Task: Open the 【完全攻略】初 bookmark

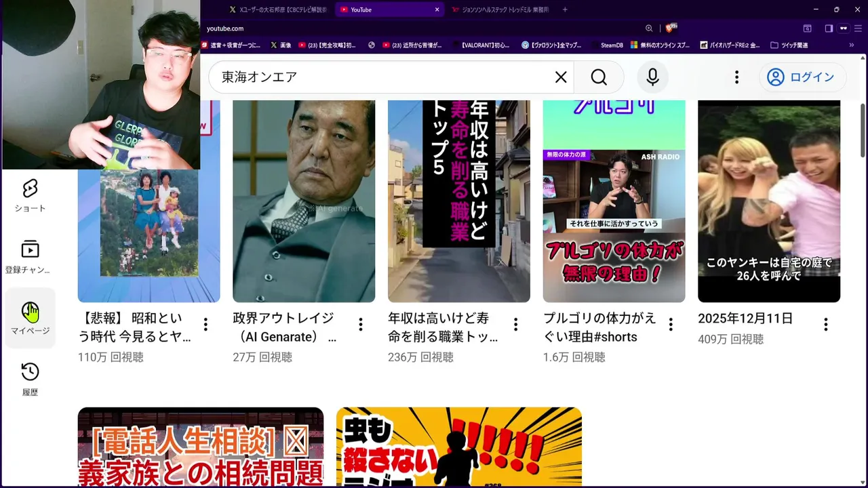Action: pos(326,45)
